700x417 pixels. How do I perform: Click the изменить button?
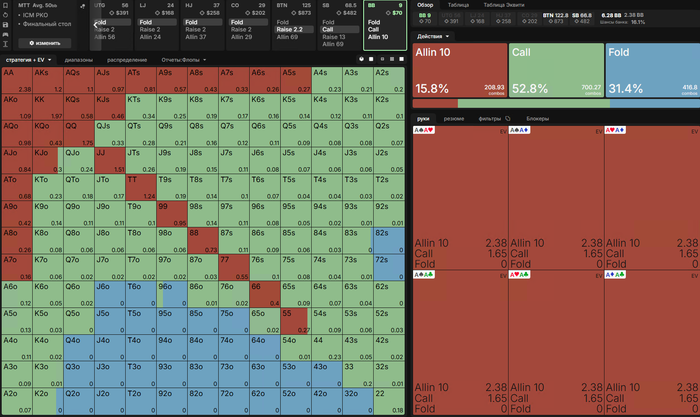[x=45, y=43]
